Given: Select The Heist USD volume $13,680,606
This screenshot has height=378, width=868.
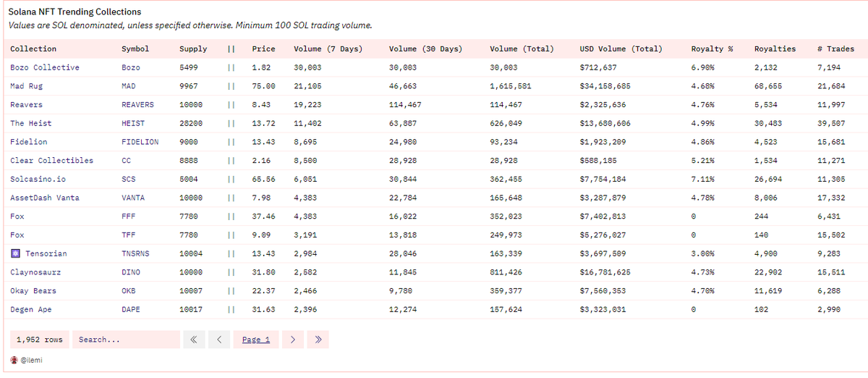Looking at the screenshot, I should [x=605, y=123].
